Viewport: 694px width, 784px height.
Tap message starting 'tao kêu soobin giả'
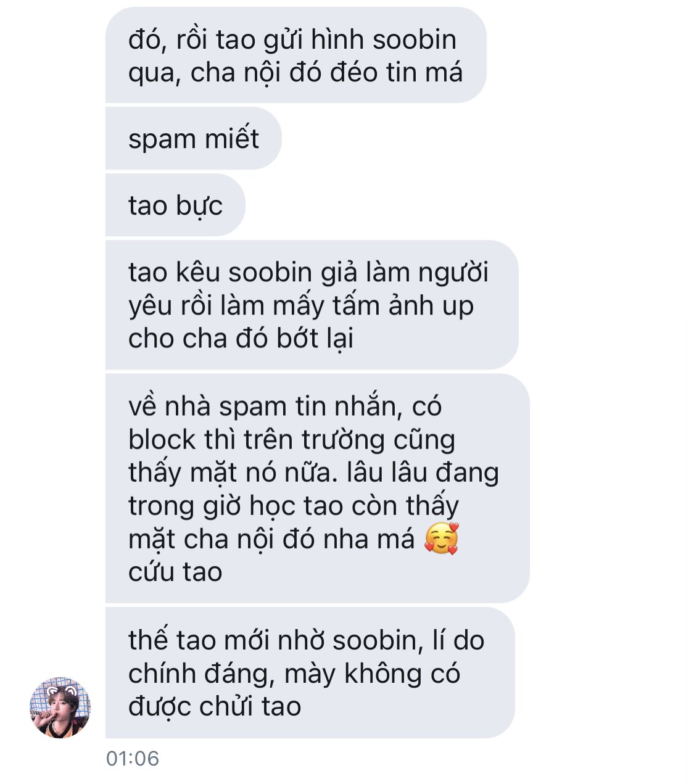312,305
